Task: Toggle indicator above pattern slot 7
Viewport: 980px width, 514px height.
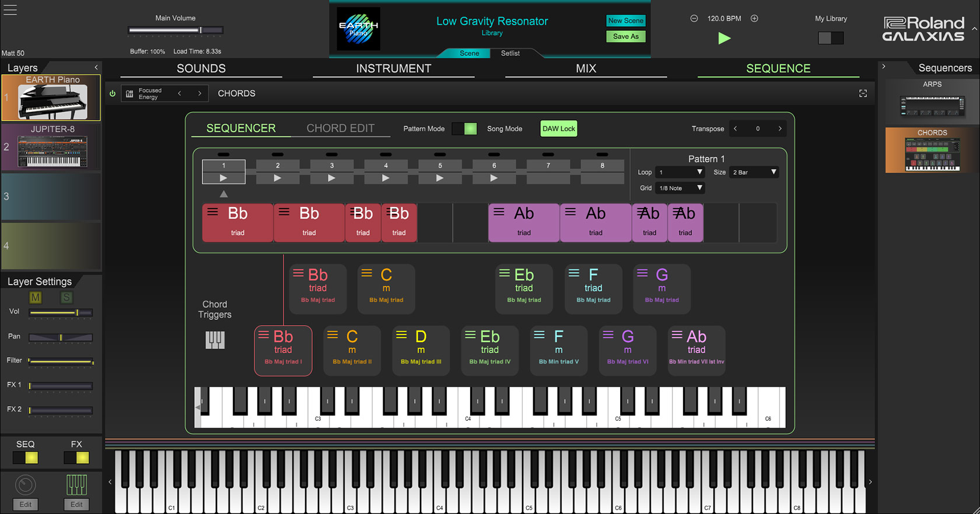Action: pyautogui.click(x=548, y=154)
